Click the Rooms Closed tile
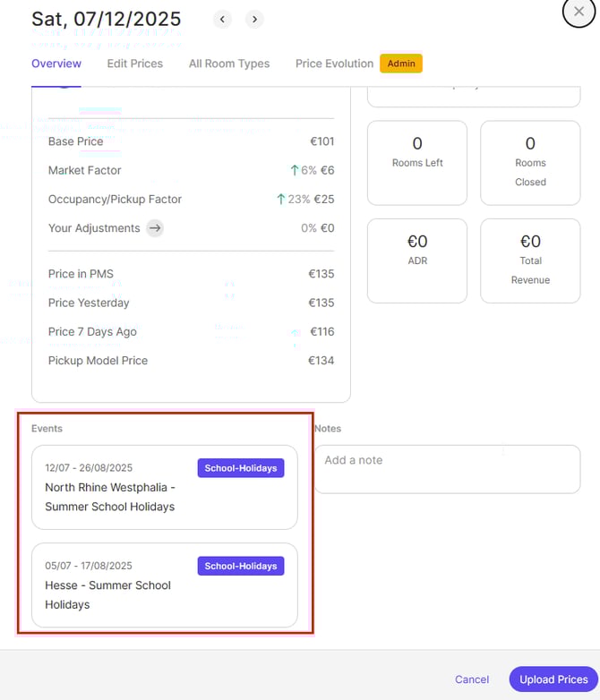 click(530, 163)
